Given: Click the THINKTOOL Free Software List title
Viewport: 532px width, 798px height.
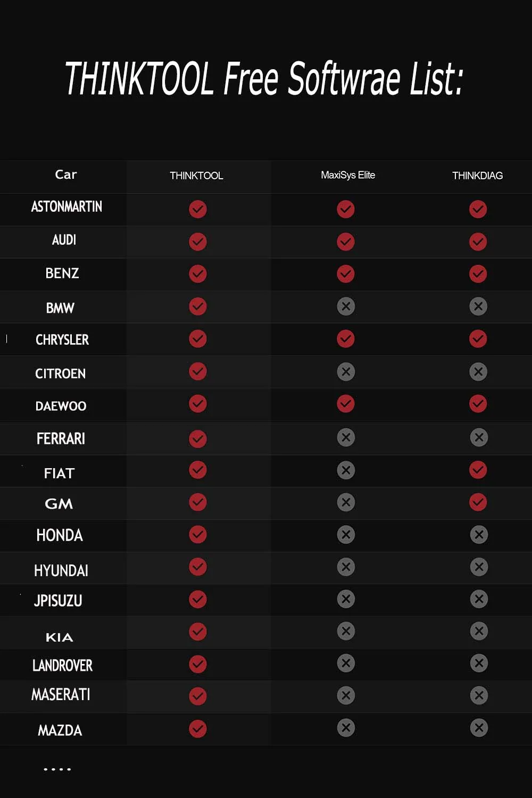Looking at the screenshot, I should pyautogui.click(x=264, y=79).
